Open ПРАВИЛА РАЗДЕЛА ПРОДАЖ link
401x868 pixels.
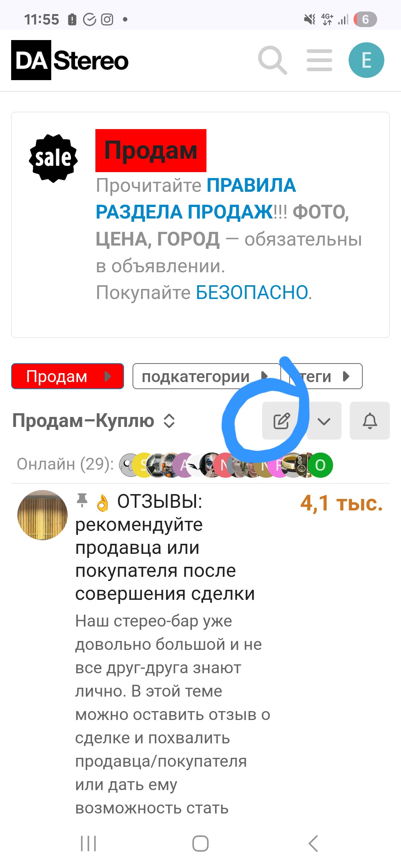[196, 198]
